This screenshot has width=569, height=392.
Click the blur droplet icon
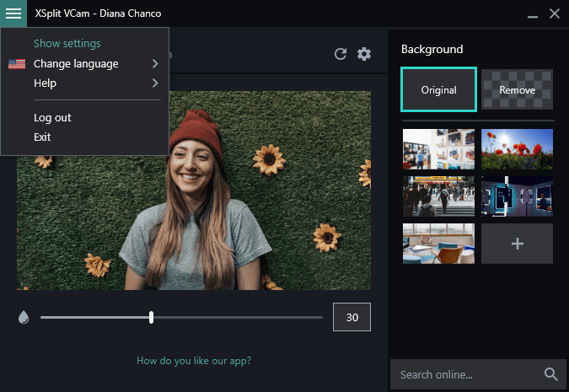pos(23,318)
